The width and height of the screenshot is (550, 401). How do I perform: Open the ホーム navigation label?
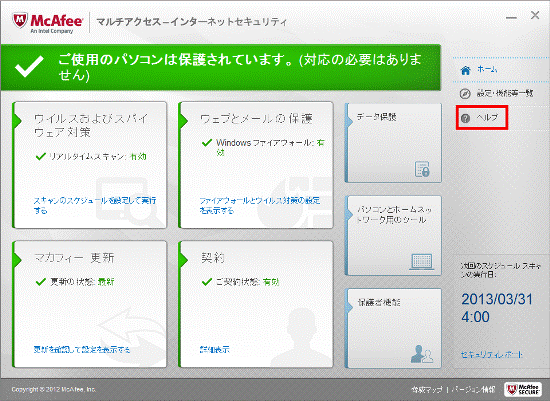tap(487, 69)
